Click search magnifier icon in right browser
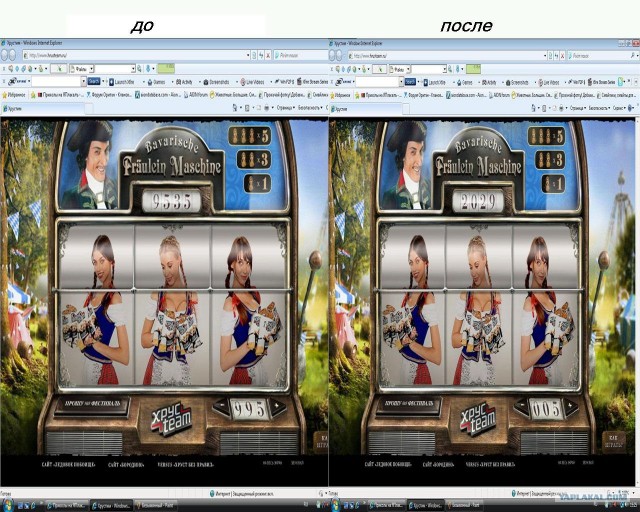The width and height of the screenshot is (640, 512). coord(633,55)
